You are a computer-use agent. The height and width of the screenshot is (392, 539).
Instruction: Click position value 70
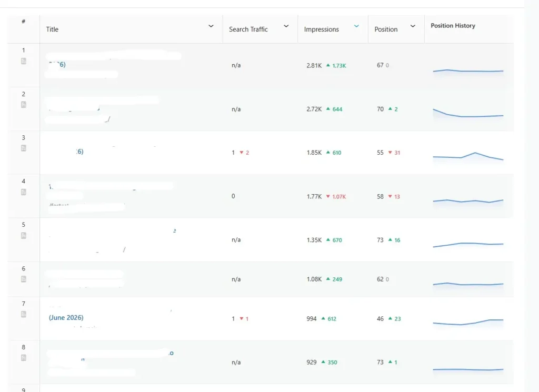click(x=380, y=109)
